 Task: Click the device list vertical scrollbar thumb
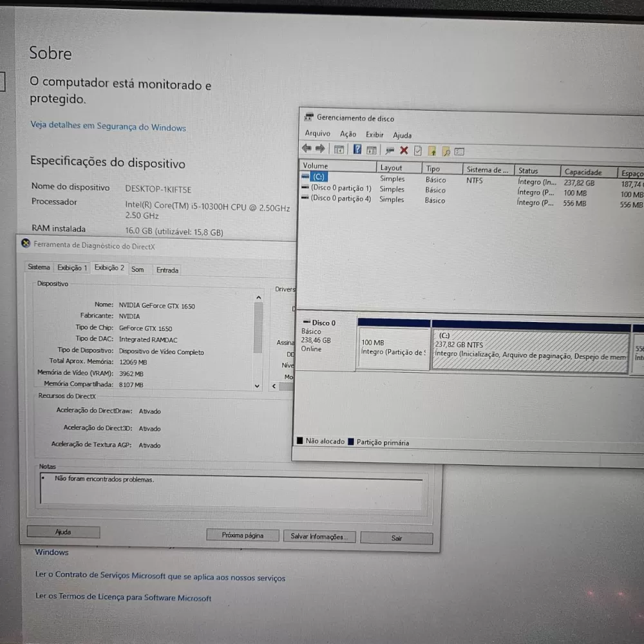[258, 328]
